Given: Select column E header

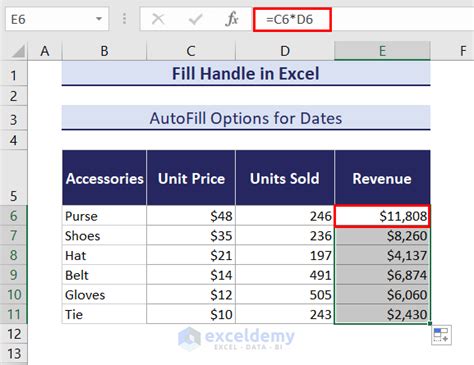Looking at the screenshot, I should click(382, 51).
